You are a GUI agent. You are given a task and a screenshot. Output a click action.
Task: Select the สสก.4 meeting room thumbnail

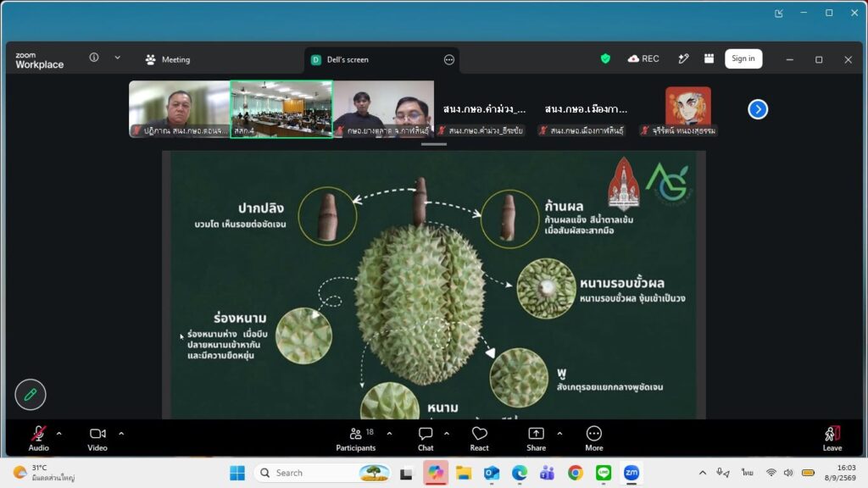[281, 109]
